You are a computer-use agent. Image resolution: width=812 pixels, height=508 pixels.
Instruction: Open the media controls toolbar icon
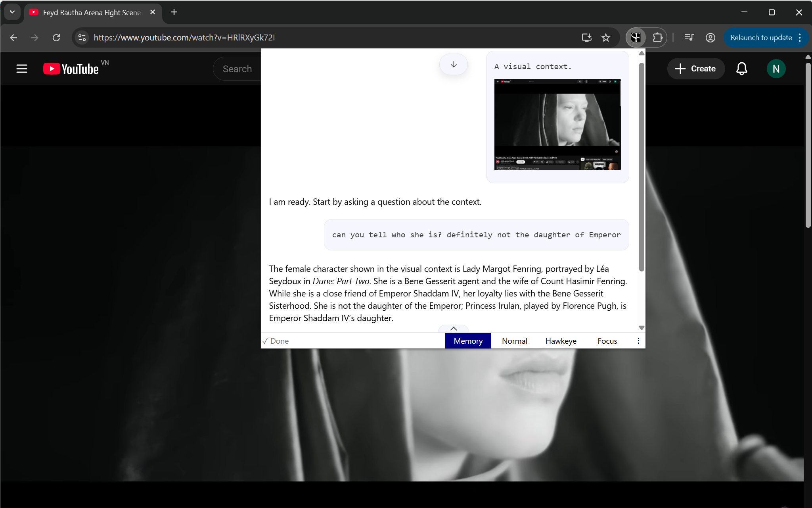click(x=689, y=38)
